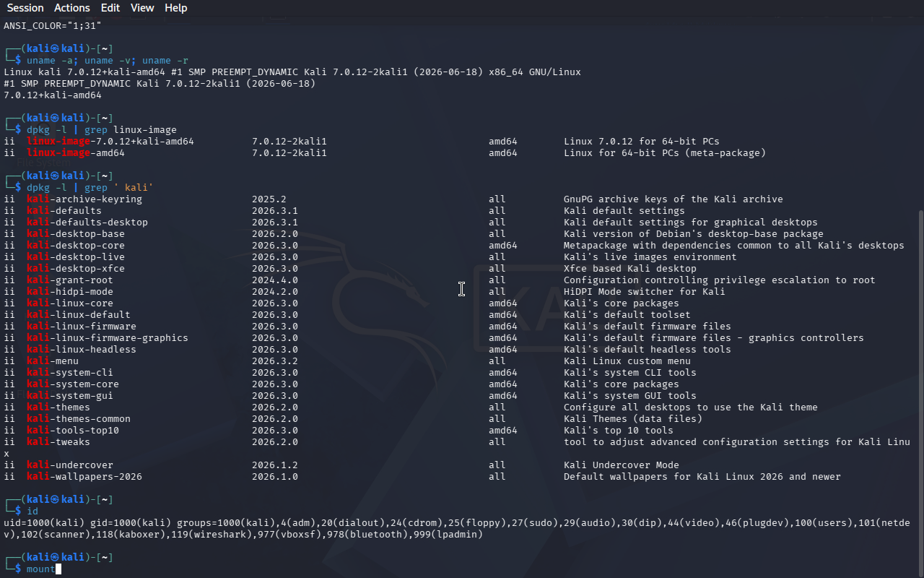
Task: Open the View menu
Action: [143, 8]
